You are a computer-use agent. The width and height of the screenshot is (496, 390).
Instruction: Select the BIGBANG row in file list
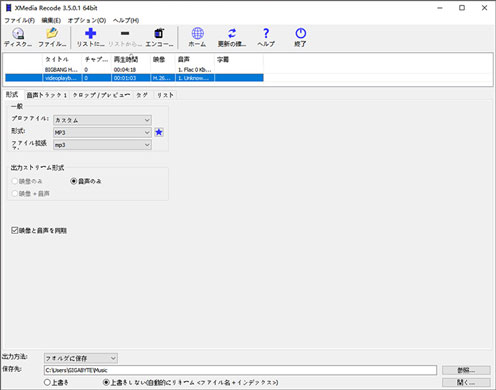(x=134, y=70)
